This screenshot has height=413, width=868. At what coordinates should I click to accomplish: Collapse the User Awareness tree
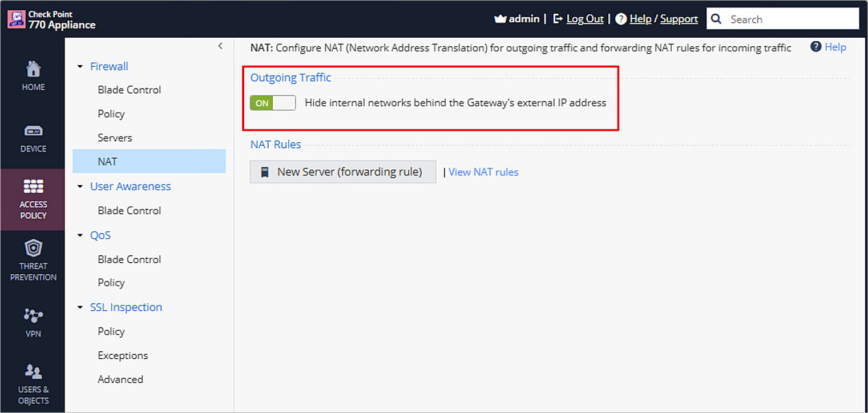(80, 186)
